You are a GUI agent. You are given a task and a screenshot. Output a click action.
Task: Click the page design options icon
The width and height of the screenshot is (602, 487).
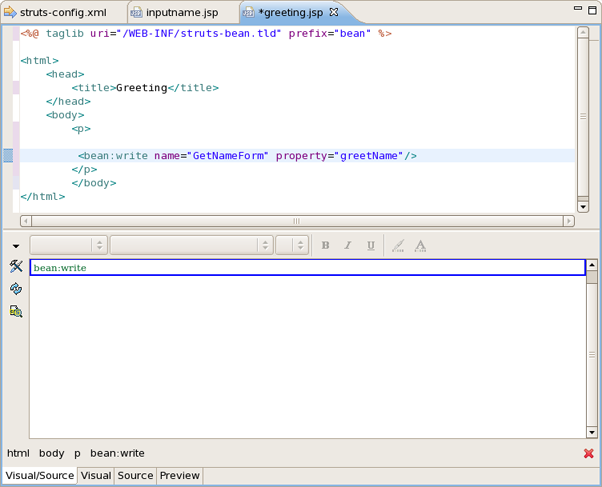[16, 312]
